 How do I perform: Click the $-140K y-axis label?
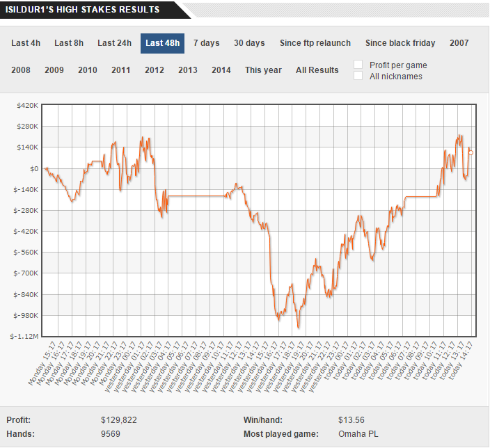(x=26, y=190)
